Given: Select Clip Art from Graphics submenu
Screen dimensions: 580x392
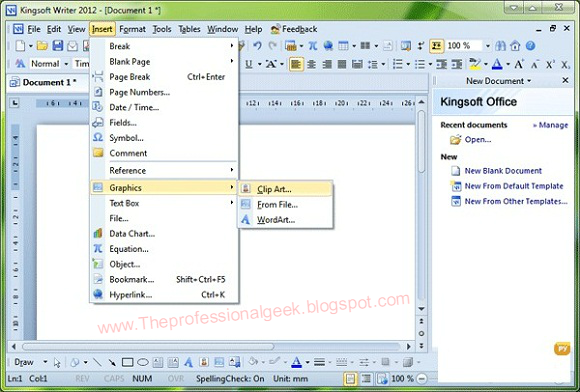Looking at the screenshot, I should 285,189.
